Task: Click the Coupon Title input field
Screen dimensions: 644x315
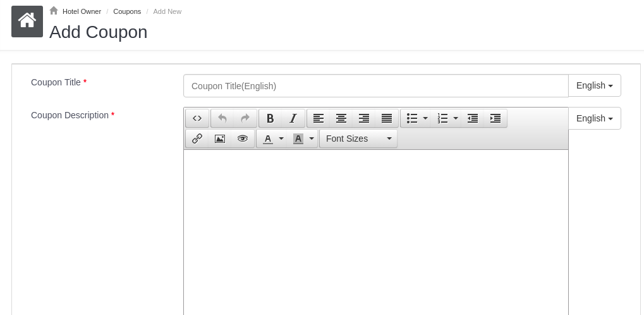Action: coord(376,86)
